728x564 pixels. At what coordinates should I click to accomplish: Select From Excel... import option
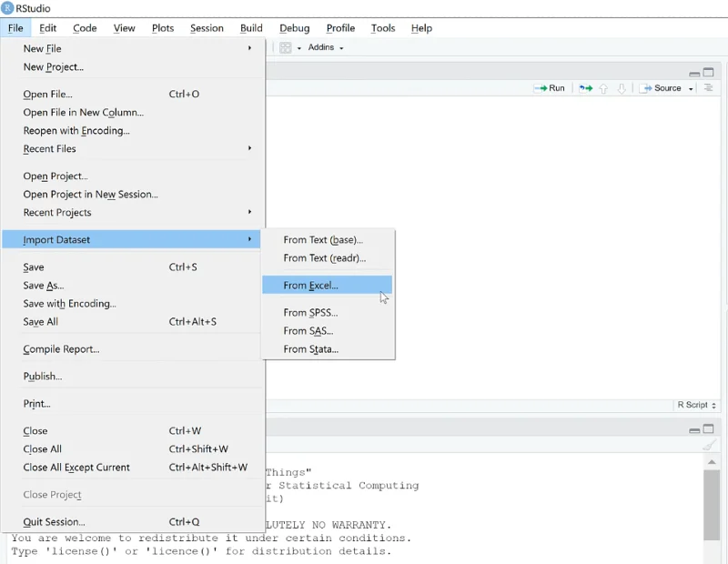point(328,285)
